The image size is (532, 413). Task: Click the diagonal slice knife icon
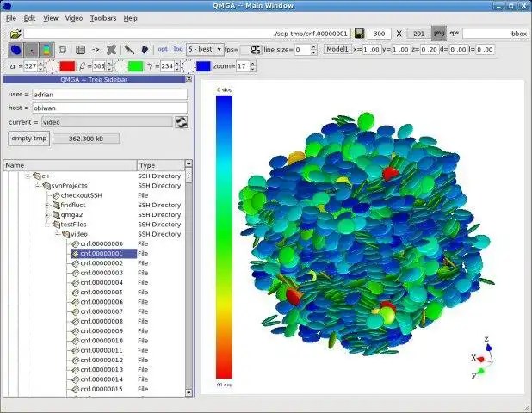coord(129,50)
